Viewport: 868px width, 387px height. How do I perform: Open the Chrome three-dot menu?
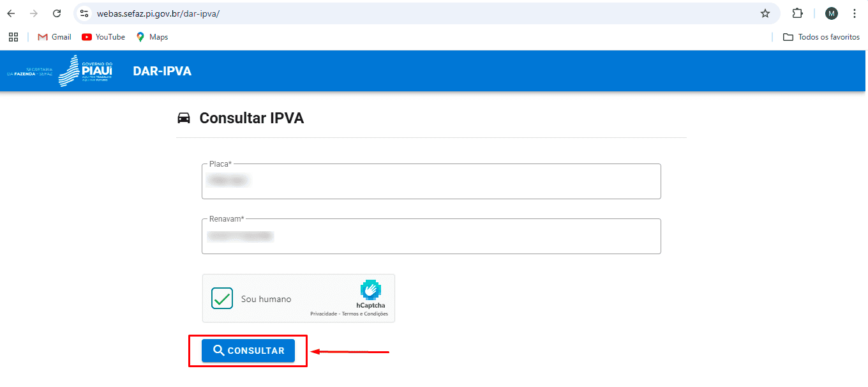pyautogui.click(x=855, y=13)
